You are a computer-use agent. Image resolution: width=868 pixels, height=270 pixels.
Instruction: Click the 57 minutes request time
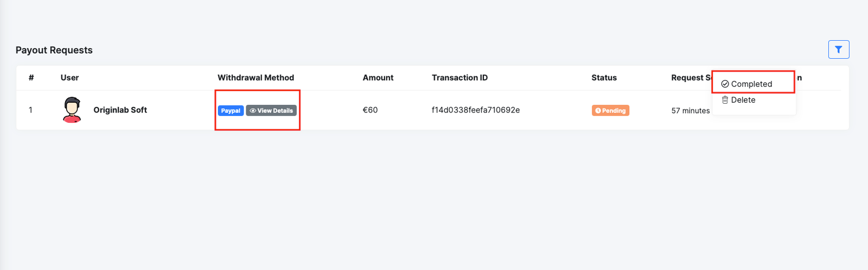(690, 111)
